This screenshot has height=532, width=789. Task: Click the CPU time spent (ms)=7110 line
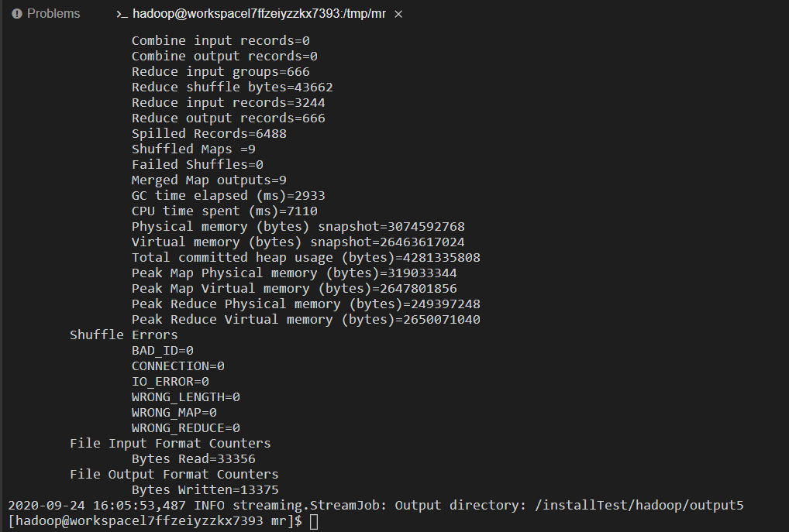[225, 211]
